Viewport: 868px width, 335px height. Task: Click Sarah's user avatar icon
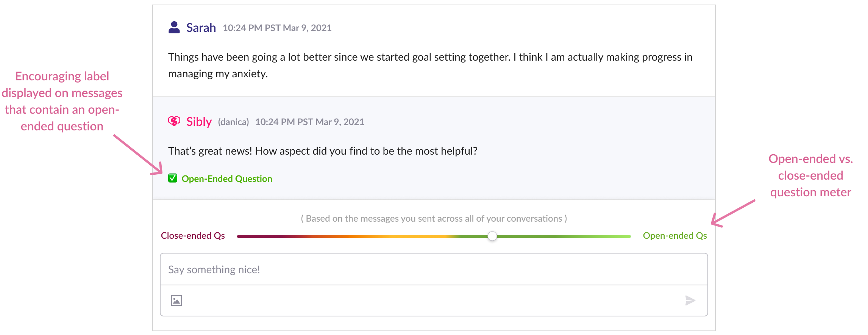174,28
